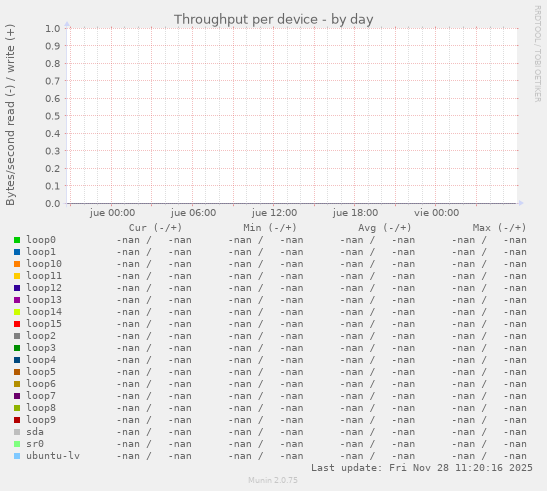Select the loop1 device label
This screenshot has width=547, height=491.
click(x=41, y=252)
